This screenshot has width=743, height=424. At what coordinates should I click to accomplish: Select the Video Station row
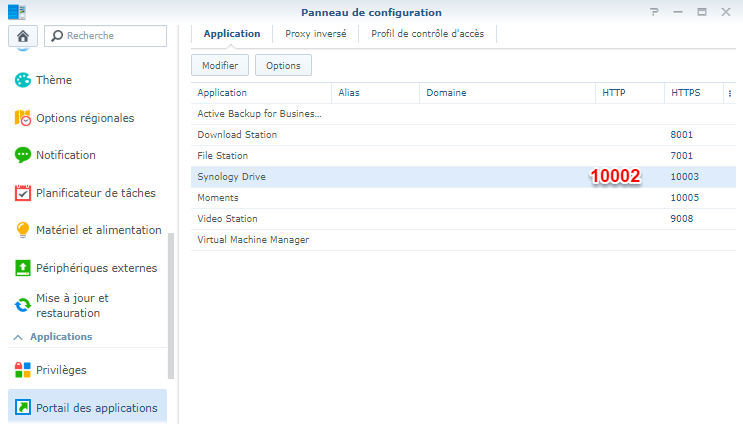tap(463, 218)
